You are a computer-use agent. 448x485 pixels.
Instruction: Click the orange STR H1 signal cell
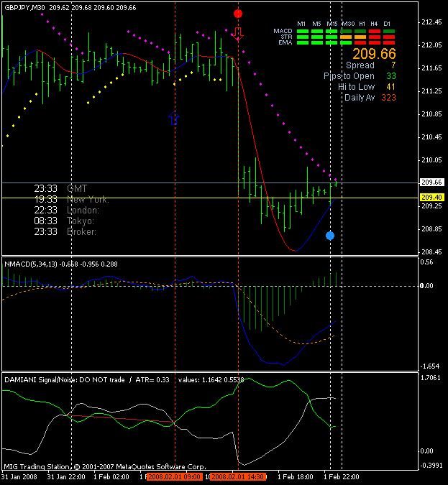click(x=360, y=37)
